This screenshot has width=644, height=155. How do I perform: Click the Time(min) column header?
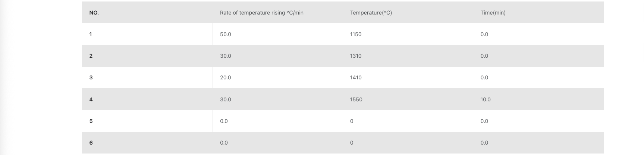tap(493, 13)
